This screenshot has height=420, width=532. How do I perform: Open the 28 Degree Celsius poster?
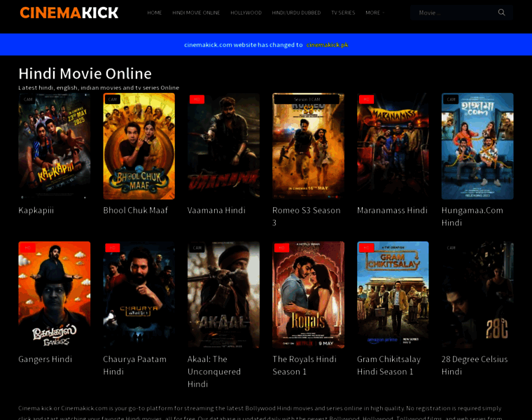477,295
